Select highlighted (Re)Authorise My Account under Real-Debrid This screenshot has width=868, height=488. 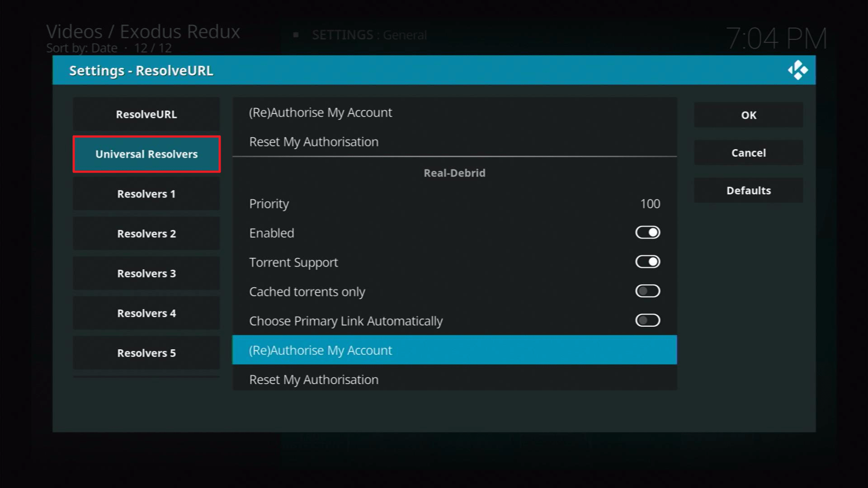coord(454,350)
